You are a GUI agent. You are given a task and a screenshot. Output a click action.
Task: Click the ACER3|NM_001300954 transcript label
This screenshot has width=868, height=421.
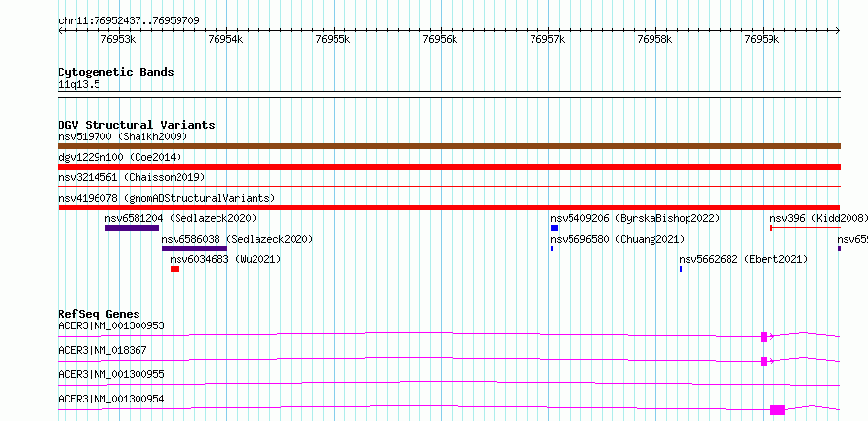[112, 399]
